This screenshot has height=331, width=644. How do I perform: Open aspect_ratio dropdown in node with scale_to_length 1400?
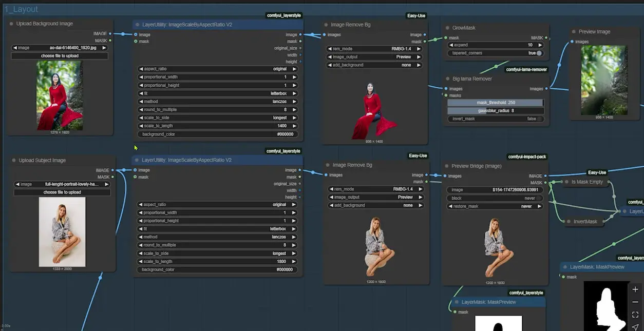coord(218,69)
